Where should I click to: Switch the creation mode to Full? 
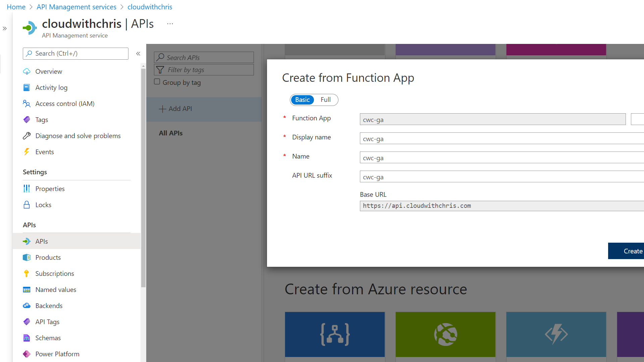pos(325,100)
